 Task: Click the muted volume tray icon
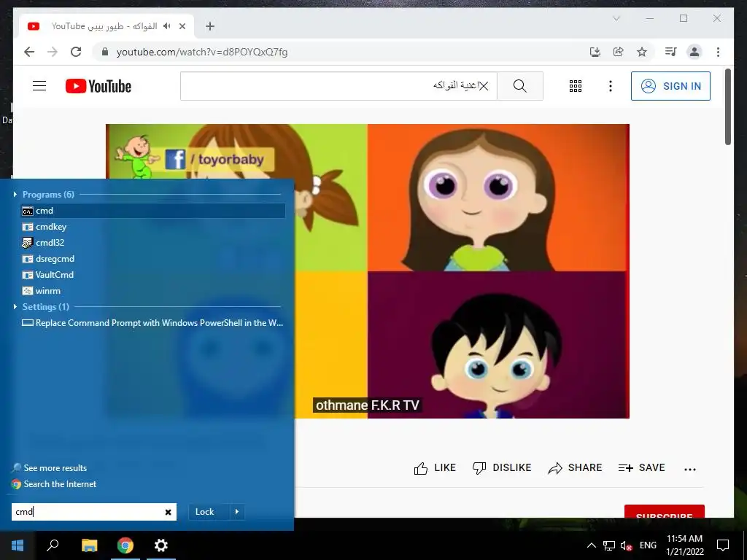(627, 545)
